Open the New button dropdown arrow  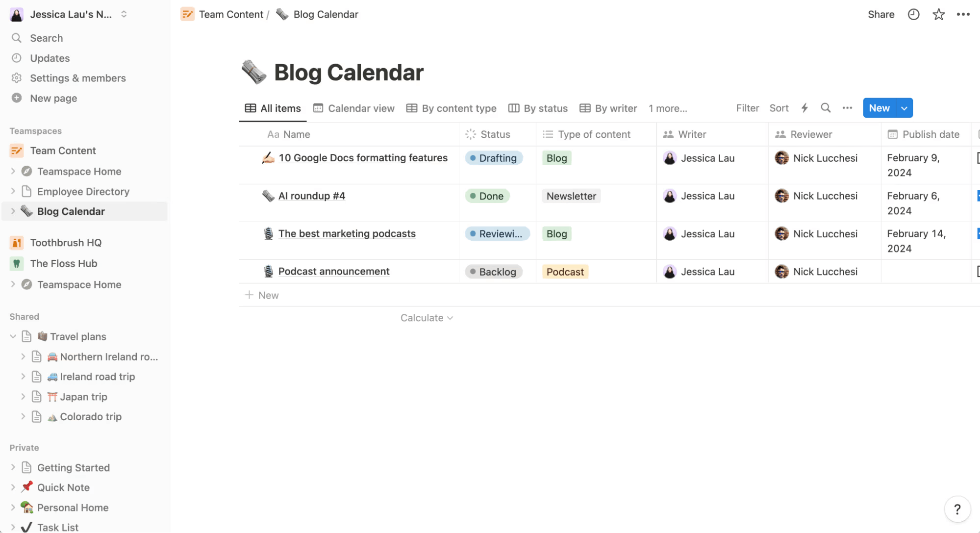click(x=904, y=108)
